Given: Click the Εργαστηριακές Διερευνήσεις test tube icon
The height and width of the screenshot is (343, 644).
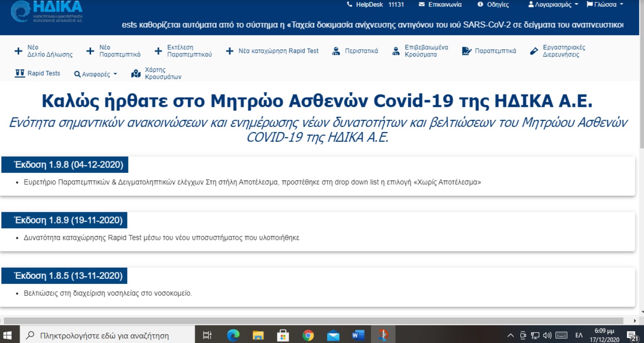Looking at the screenshot, I should click(534, 51).
